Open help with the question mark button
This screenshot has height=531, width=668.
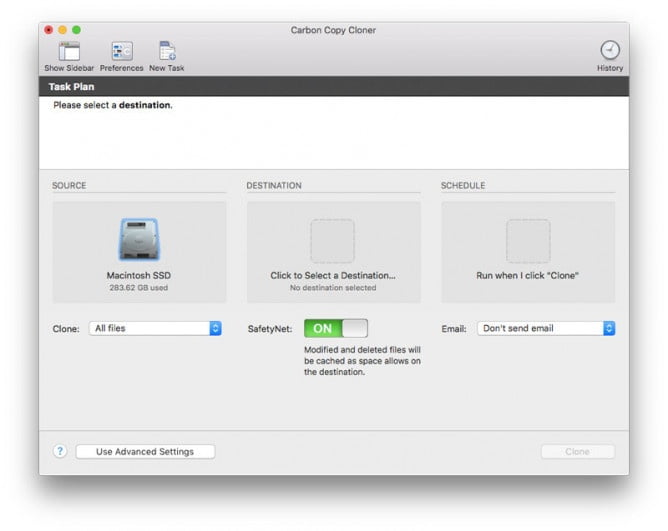point(60,451)
